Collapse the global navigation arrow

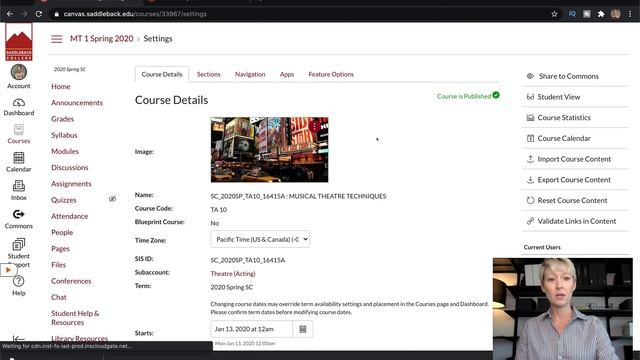click(18, 338)
